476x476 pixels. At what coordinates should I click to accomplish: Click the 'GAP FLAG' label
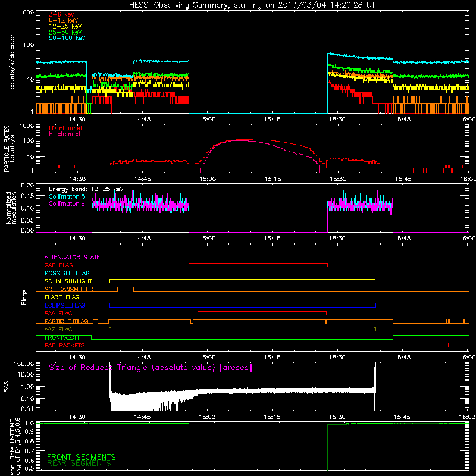coord(58,265)
